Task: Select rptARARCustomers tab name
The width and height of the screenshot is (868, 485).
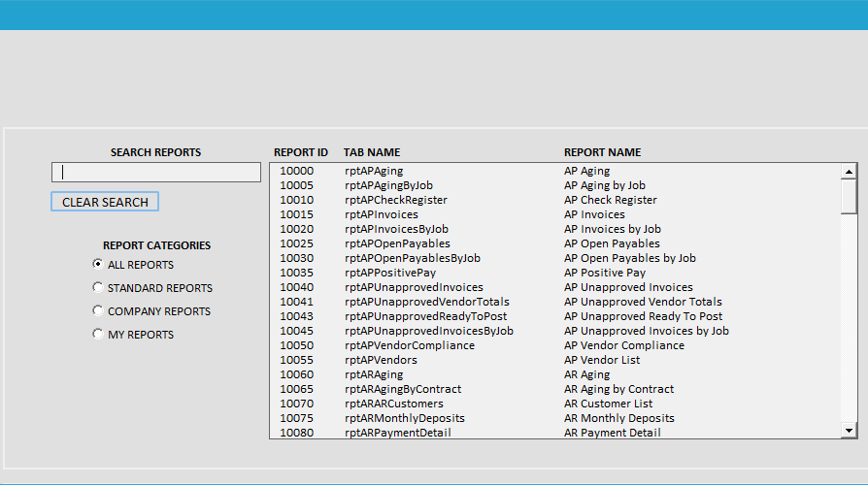Action: 393,404
